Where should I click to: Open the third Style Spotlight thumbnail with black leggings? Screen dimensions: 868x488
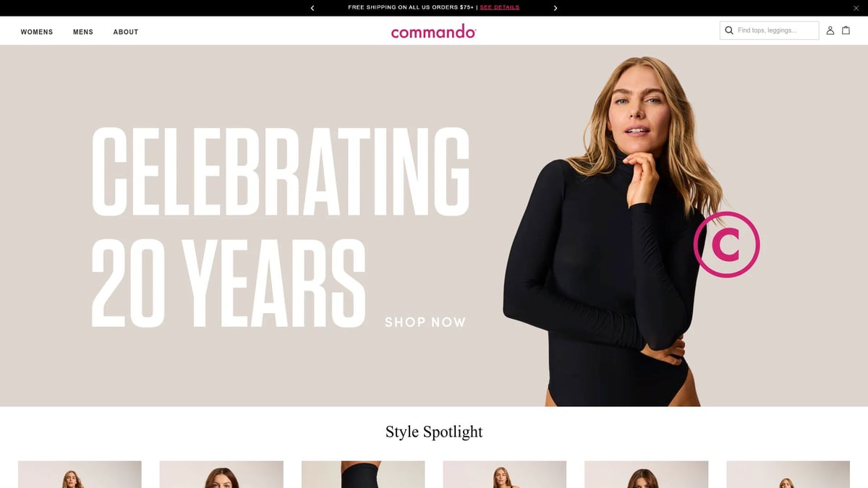363,474
